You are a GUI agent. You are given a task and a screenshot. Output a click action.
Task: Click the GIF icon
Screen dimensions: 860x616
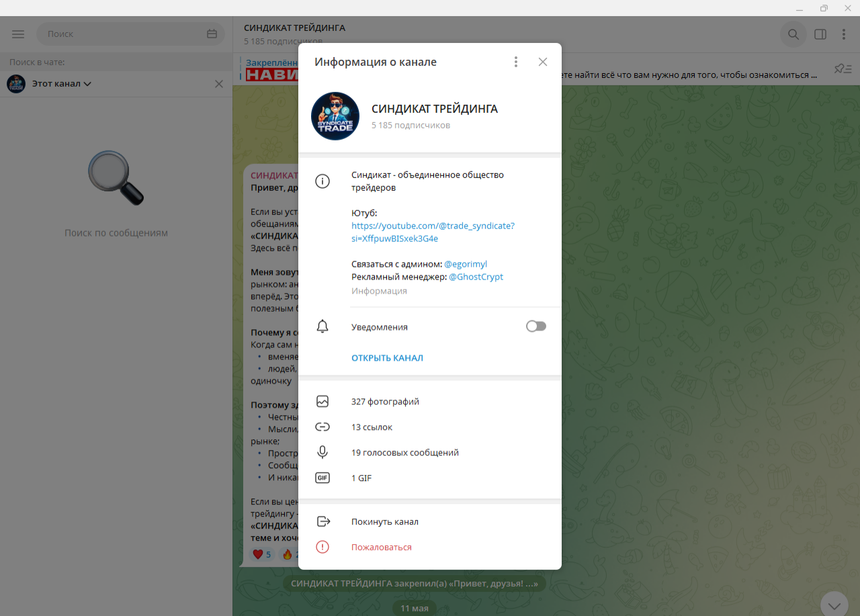click(322, 478)
